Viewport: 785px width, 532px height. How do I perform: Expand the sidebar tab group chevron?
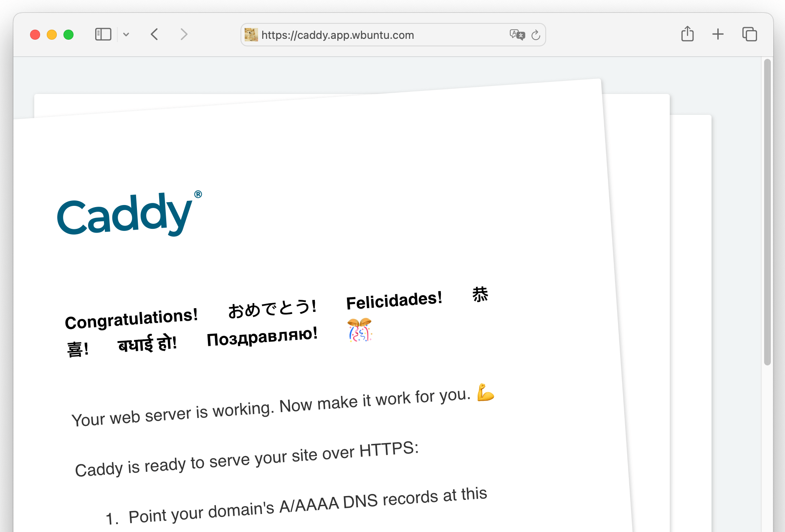coord(126,35)
